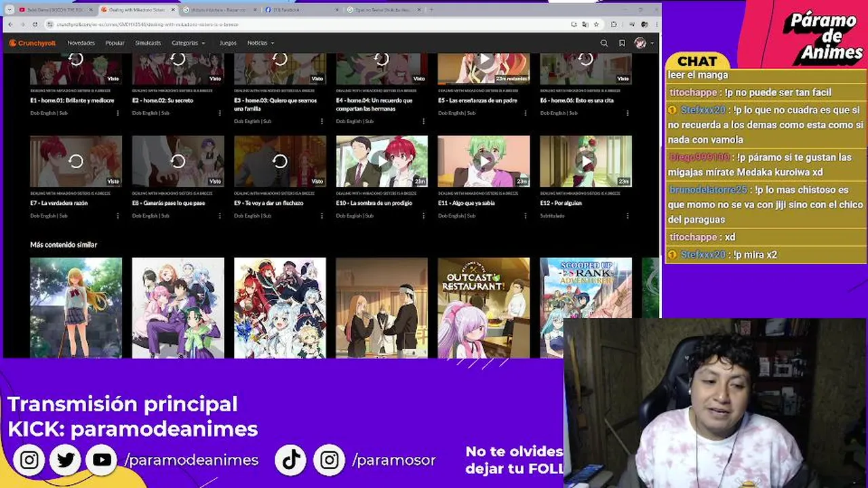Screen dimensions: 868x488
Task: Open three-dot options for E9 Te voy a dar
Action: (321, 216)
